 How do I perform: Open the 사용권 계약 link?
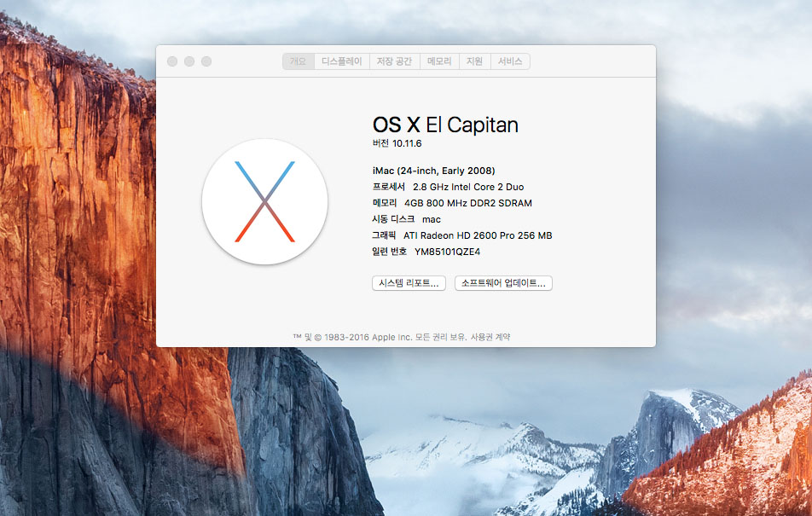[490, 337]
